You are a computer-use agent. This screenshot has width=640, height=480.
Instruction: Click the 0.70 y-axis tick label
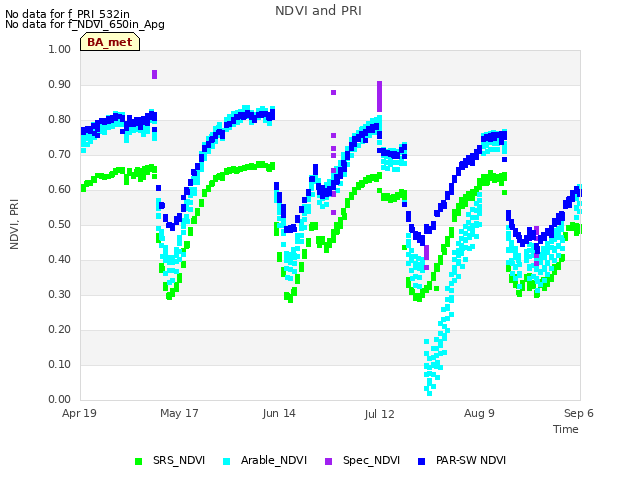60,154
